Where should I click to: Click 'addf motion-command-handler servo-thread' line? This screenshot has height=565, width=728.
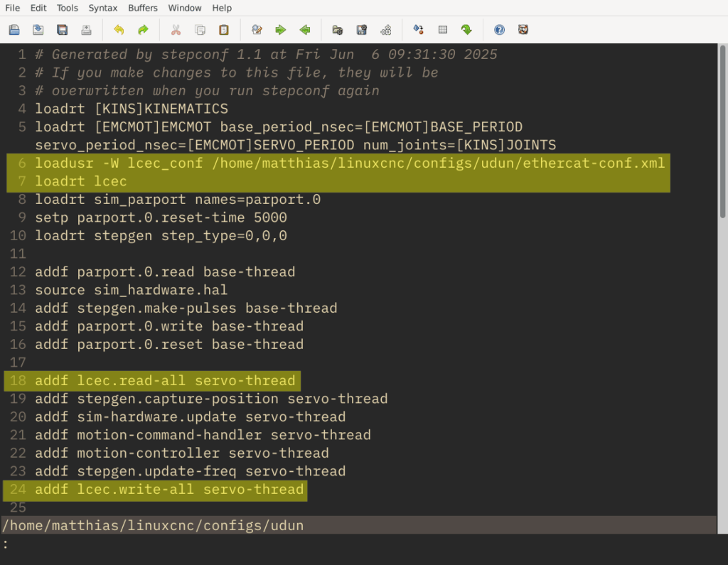coord(203,435)
